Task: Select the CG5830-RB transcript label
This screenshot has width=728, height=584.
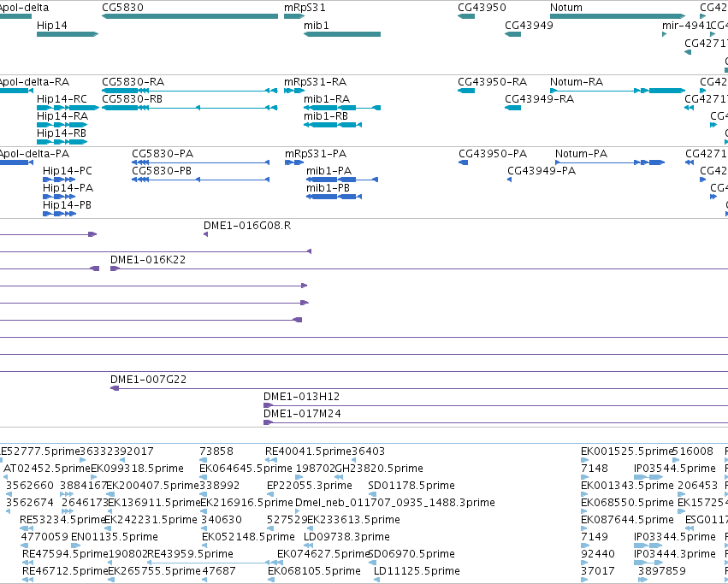Action: point(132,99)
